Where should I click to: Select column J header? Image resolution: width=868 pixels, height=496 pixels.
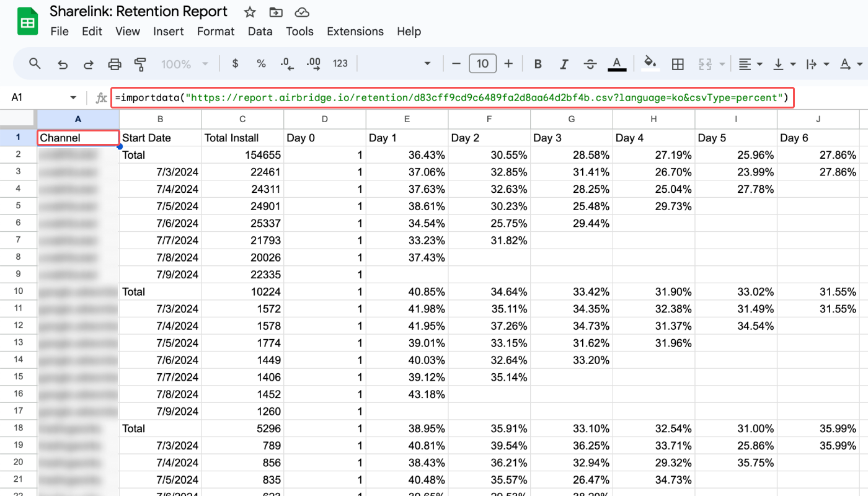tap(818, 119)
